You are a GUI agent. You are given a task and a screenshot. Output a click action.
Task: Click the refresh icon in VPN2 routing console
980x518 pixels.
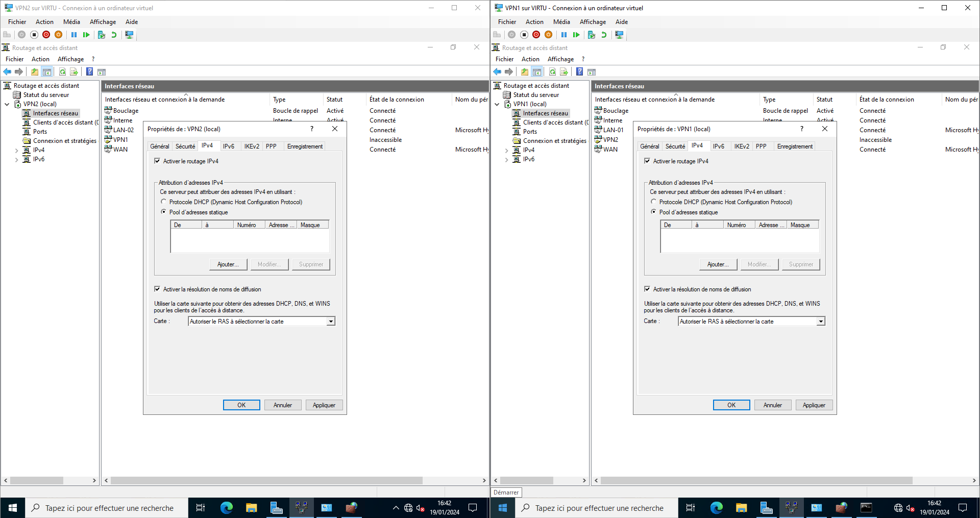click(62, 72)
